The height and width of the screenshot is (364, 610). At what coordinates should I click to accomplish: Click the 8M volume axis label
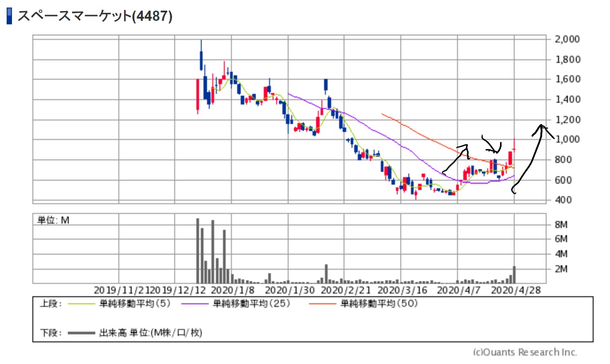(561, 225)
